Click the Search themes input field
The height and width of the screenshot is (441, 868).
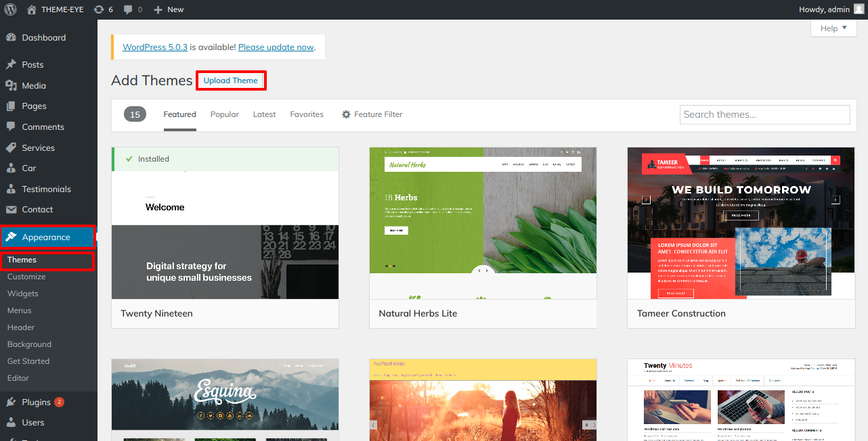(x=764, y=114)
